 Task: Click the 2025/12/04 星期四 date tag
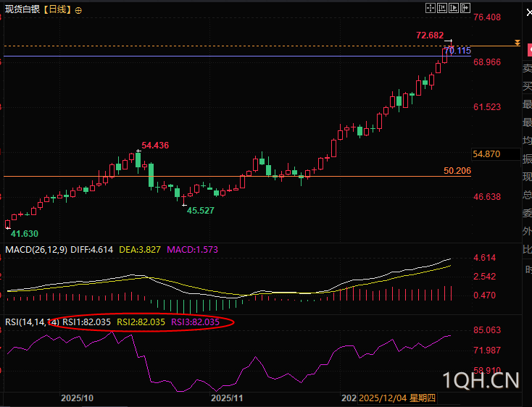point(397,398)
